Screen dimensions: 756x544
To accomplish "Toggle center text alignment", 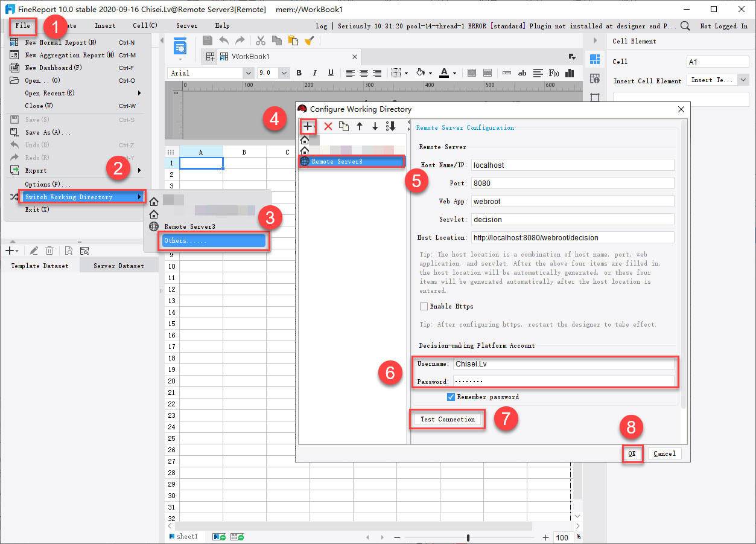I will (363, 72).
